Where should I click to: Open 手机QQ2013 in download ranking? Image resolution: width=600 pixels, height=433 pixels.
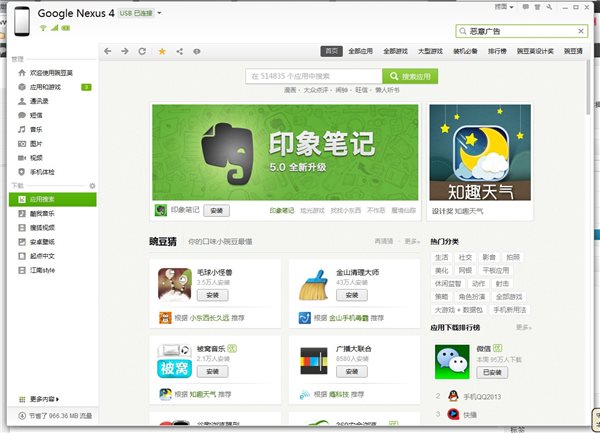[x=482, y=397]
